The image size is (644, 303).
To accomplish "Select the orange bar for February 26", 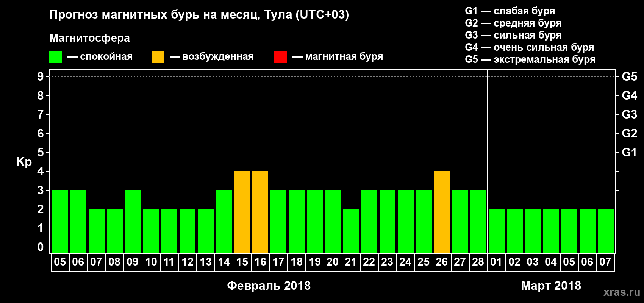I will pyautogui.click(x=442, y=212).
